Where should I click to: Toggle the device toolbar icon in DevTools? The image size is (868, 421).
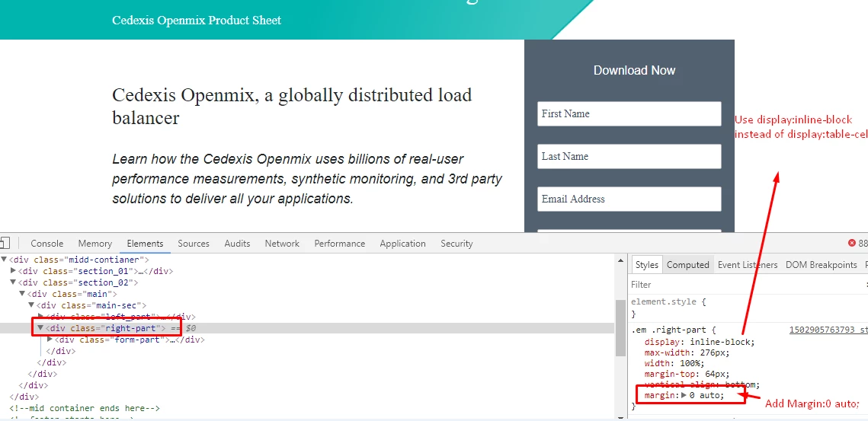tap(5, 243)
